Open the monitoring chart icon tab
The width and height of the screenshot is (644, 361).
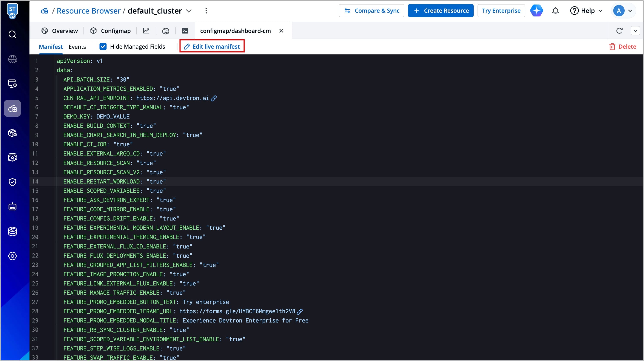146,31
